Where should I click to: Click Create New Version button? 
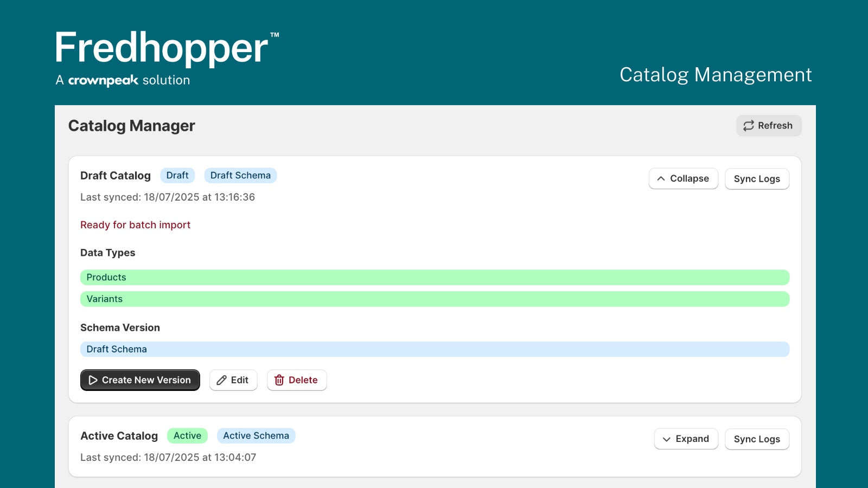pos(140,380)
